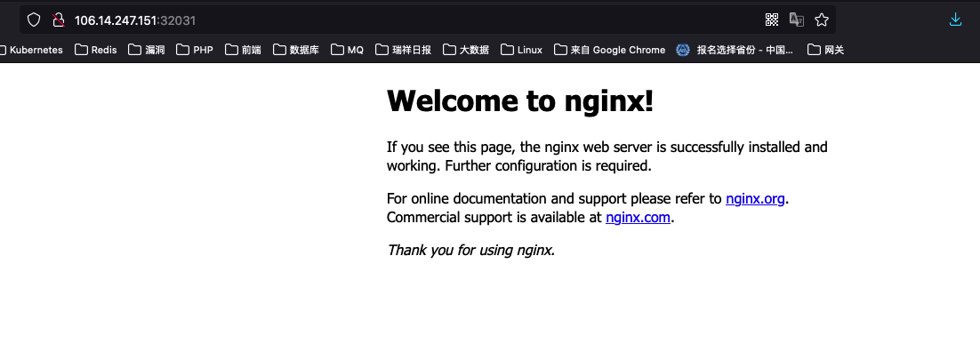The width and height of the screenshot is (980, 352).
Task: Open the Redis bookmarks folder
Action: click(x=96, y=50)
